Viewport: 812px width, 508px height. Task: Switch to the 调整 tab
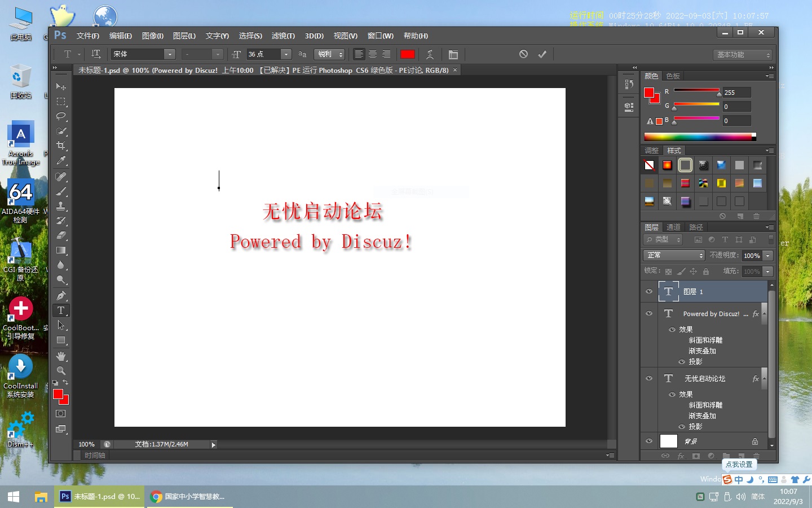651,150
